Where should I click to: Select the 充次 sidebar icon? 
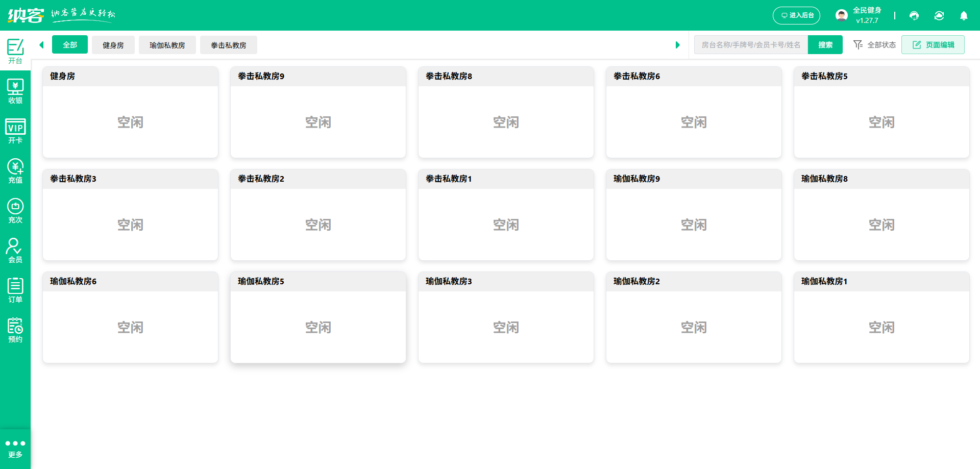coord(15,210)
